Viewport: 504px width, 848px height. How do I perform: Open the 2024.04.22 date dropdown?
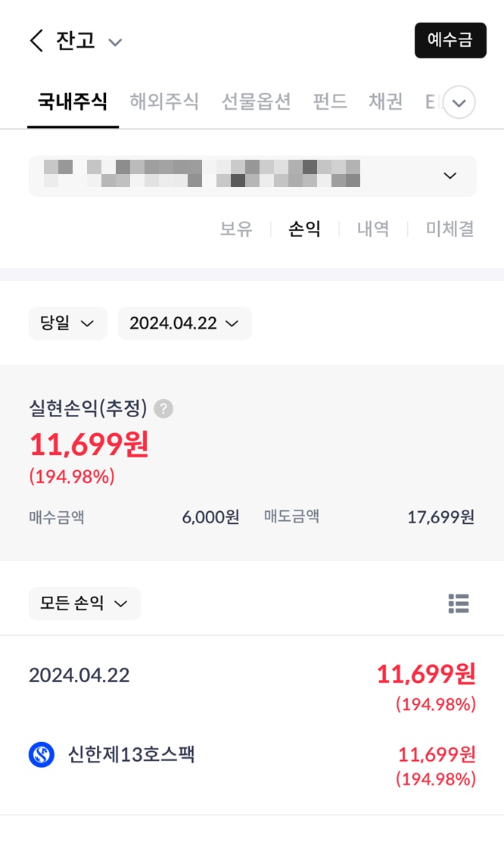[x=185, y=323]
